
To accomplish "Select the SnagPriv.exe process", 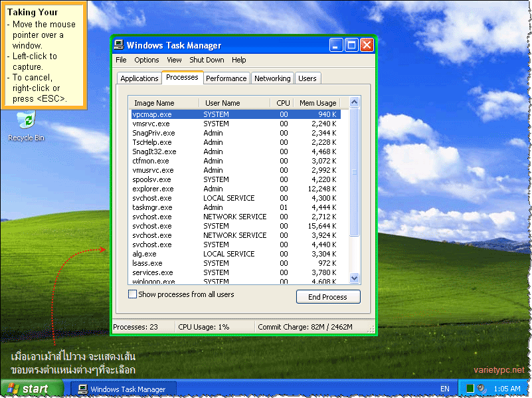I will tap(236, 133).
